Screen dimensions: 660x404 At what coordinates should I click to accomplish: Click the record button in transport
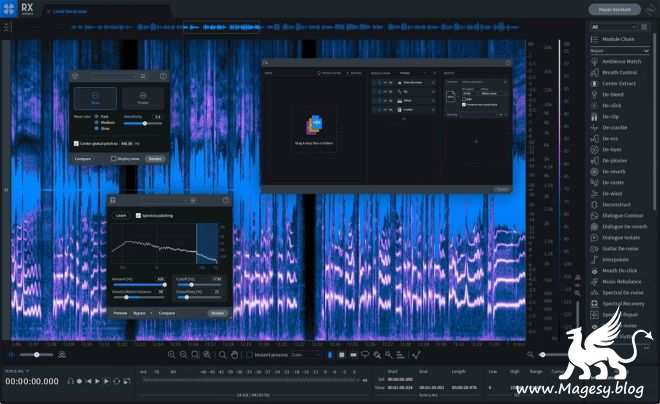click(79, 381)
